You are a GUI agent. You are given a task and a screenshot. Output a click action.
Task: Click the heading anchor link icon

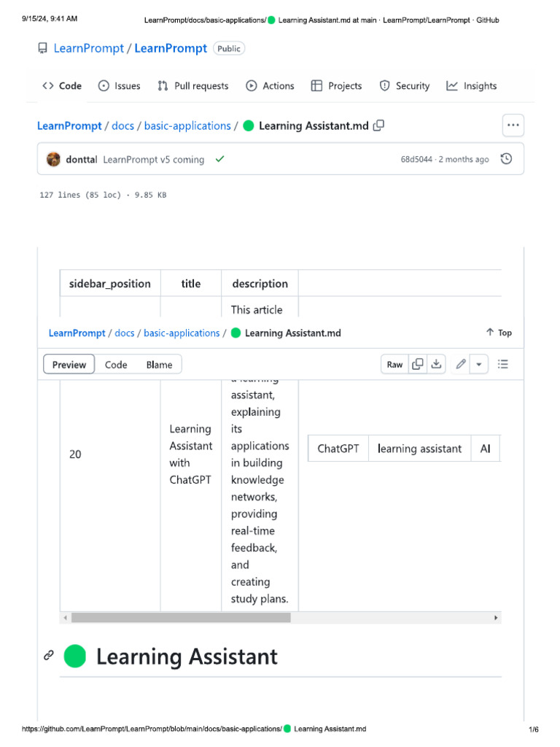49,656
